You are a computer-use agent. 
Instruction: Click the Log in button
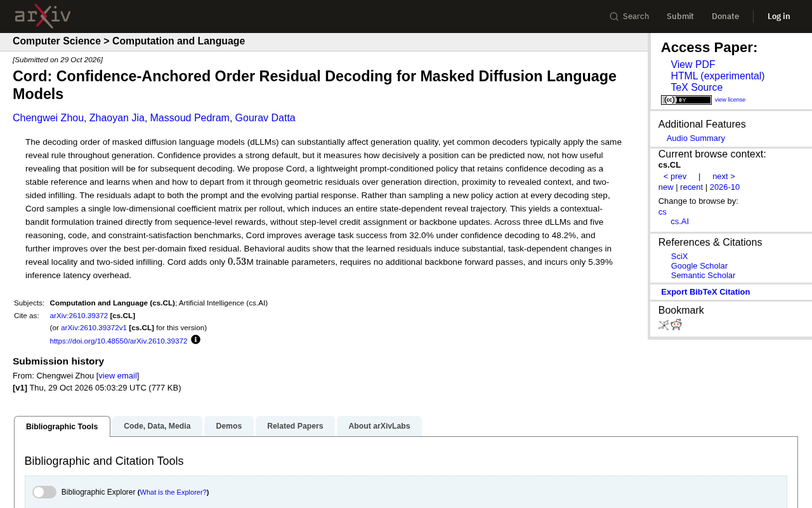click(x=779, y=17)
